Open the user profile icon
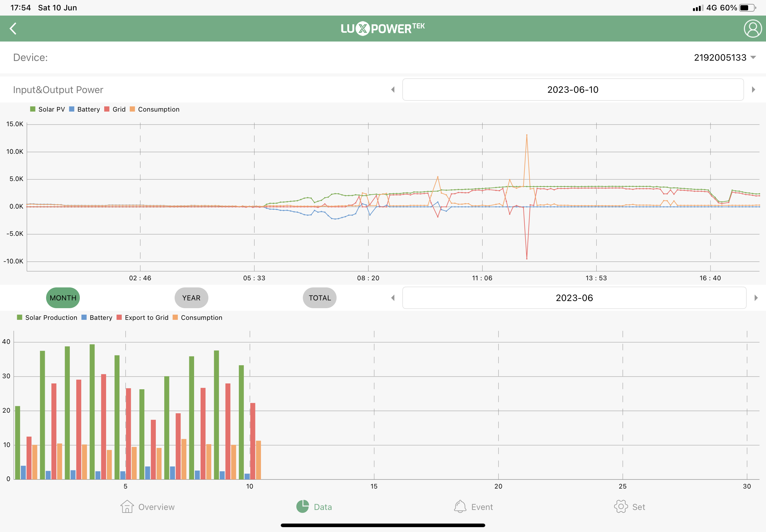766x532 pixels. tap(752, 29)
